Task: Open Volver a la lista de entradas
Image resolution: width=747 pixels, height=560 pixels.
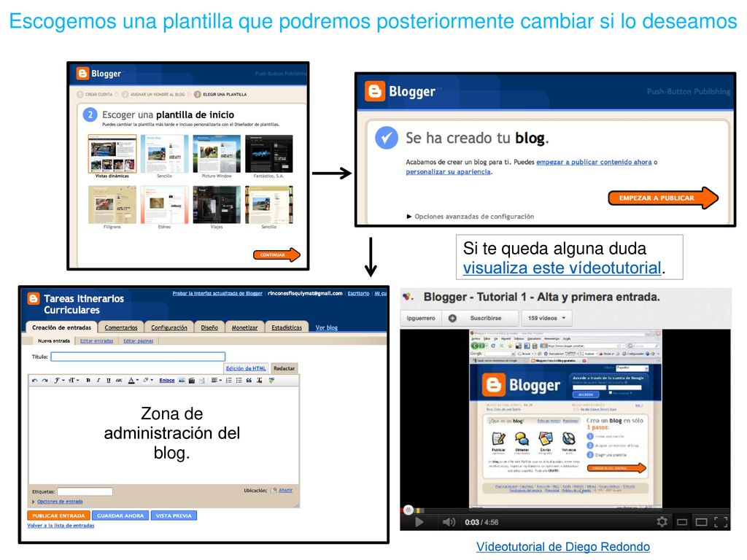Action: click(x=61, y=526)
